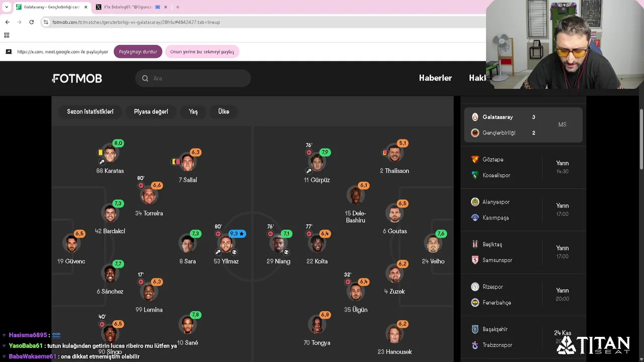644x362 pixels.
Task: Toggle the Yaş filter chip
Action: click(x=193, y=112)
